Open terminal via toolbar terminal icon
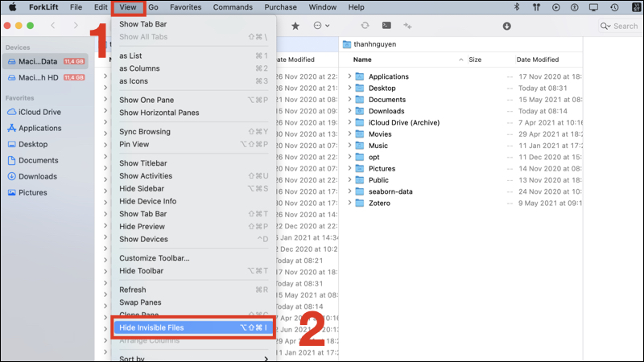This screenshot has width=644, height=362. [x=386, y=26]
